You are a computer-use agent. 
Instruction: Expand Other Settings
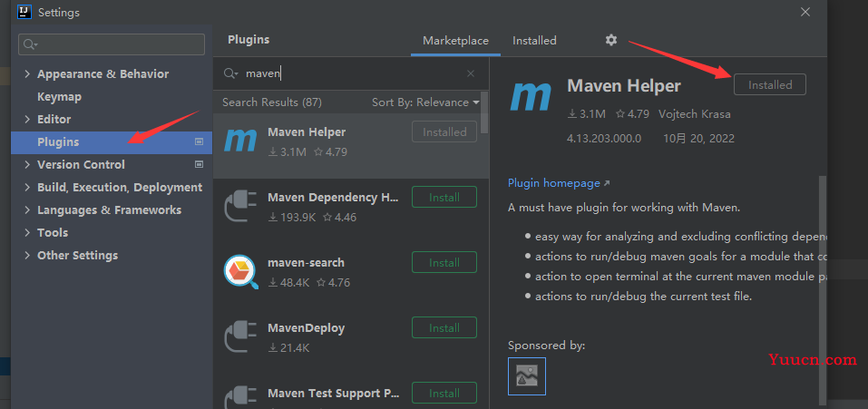click(x=27, y=255)
